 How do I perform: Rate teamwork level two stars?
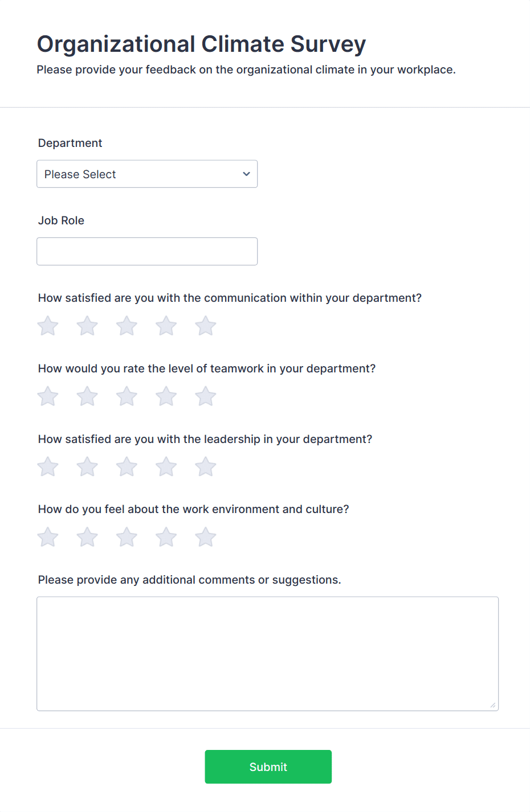coord(87,396)
